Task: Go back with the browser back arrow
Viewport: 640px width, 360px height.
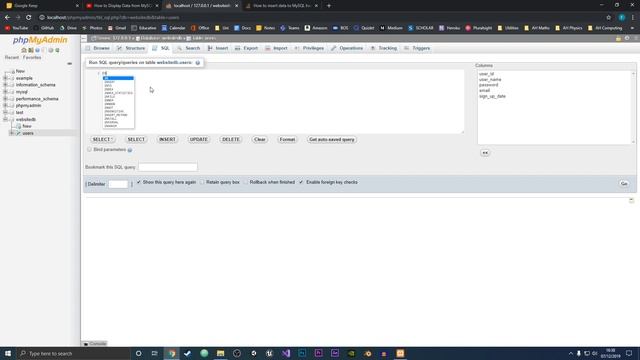Action: (x=7, y=18)
